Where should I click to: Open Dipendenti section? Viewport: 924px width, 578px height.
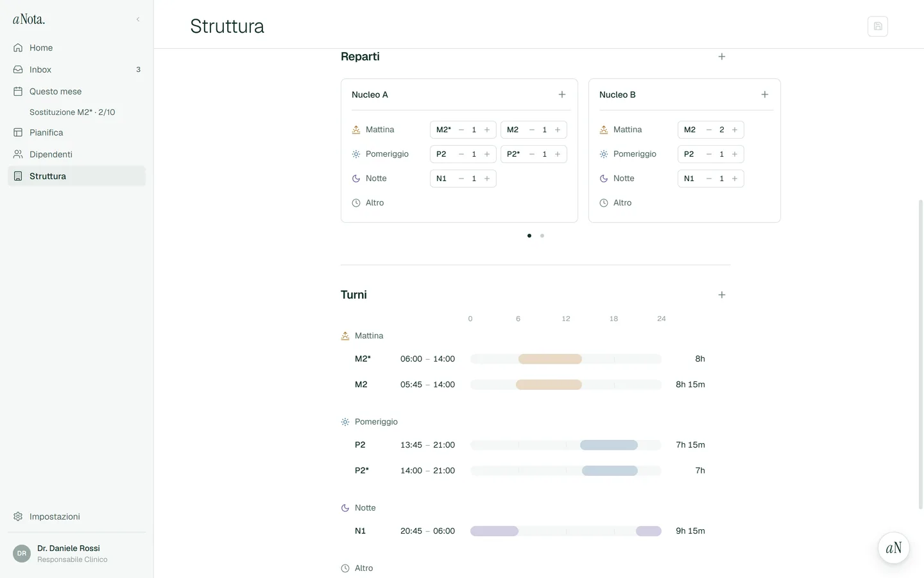pyautogui.click(x=76, y=154)
